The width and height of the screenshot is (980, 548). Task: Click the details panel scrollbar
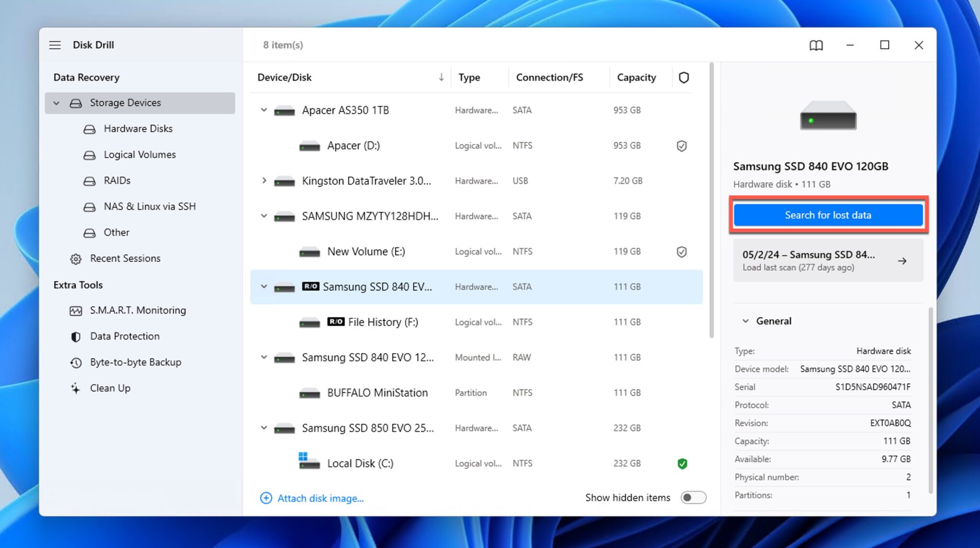tap(930, 400)
